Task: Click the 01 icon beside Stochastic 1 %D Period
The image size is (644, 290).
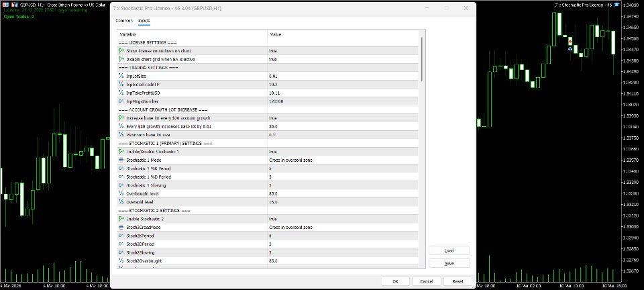Action: coord(121,177)
